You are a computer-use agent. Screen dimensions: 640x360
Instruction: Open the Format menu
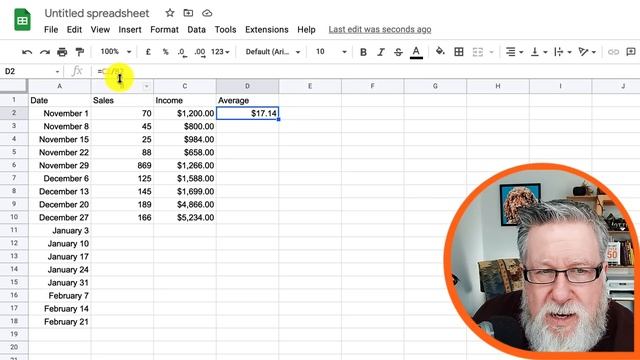click(x=164, y=29)
